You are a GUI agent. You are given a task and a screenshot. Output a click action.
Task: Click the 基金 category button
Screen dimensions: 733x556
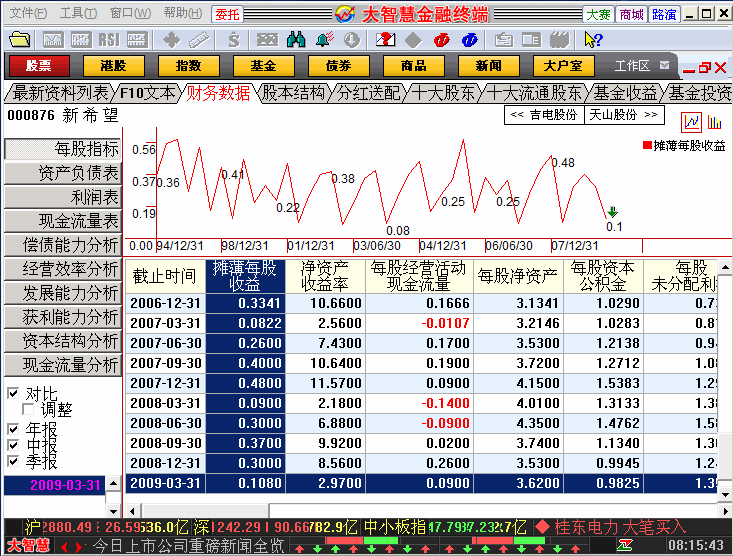point(263,65)
